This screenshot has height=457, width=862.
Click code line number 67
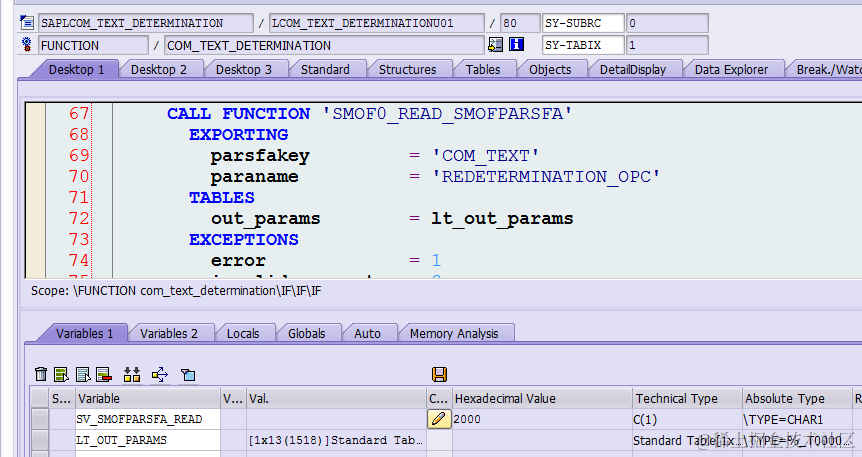pos(79,113)
